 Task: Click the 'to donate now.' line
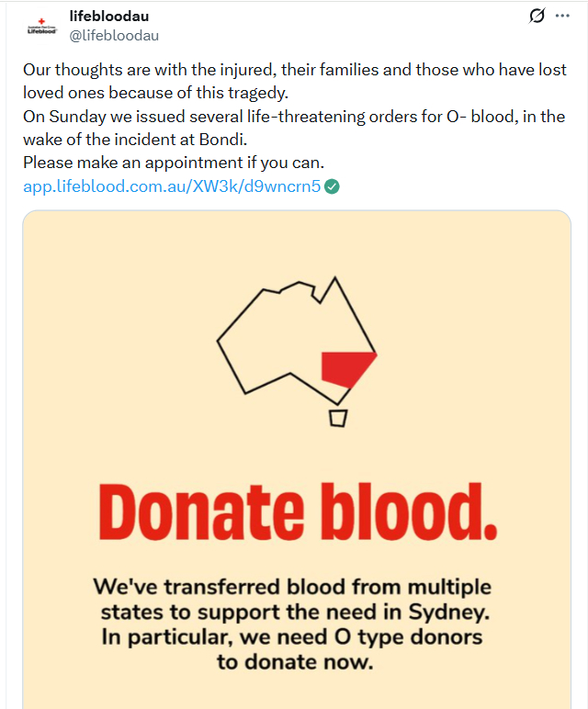coord(295,662)
